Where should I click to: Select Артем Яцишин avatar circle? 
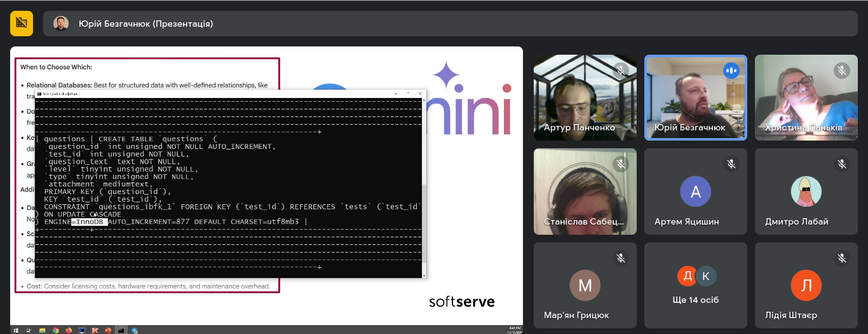pos(696,191)
